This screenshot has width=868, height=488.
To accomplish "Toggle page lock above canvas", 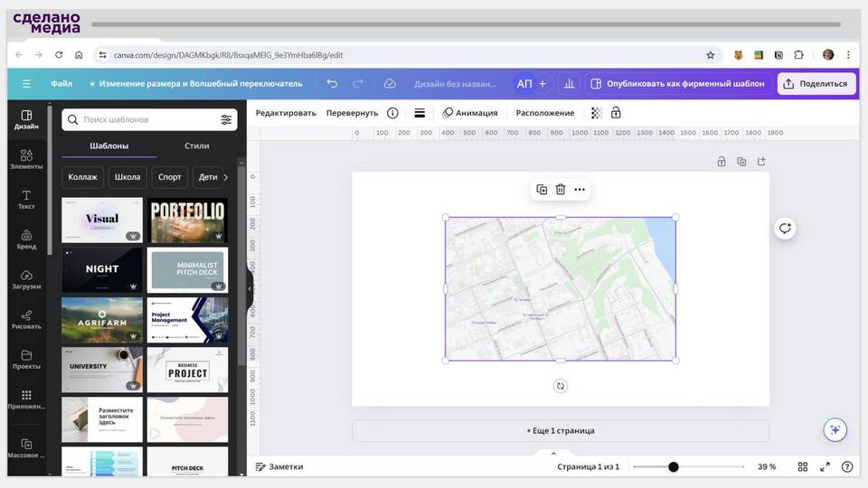I will point(722,162).
